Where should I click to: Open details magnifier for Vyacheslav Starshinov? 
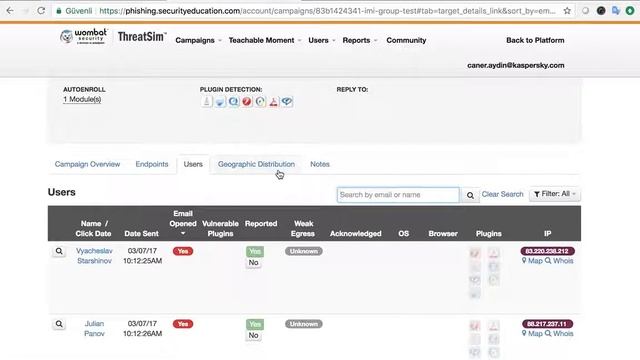tap(59, 251)
